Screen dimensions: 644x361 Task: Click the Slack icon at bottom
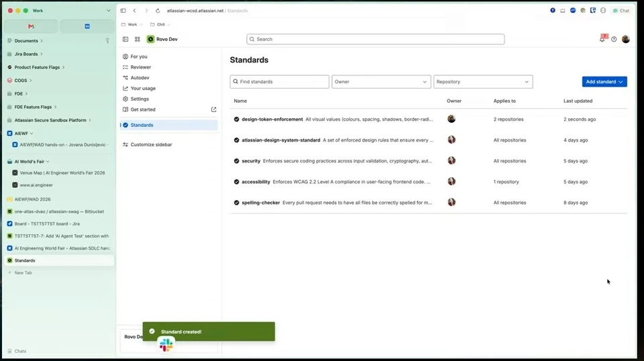(x=166, y=345)
